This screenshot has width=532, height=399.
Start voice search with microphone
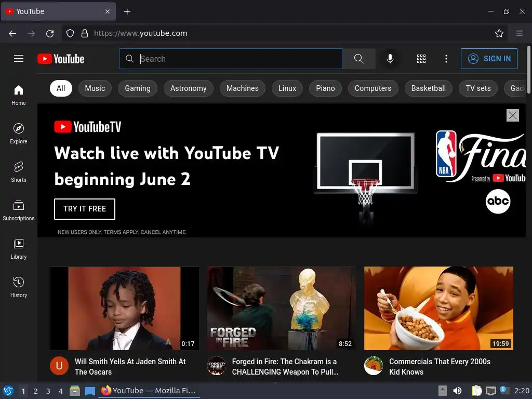click(390, 59)
